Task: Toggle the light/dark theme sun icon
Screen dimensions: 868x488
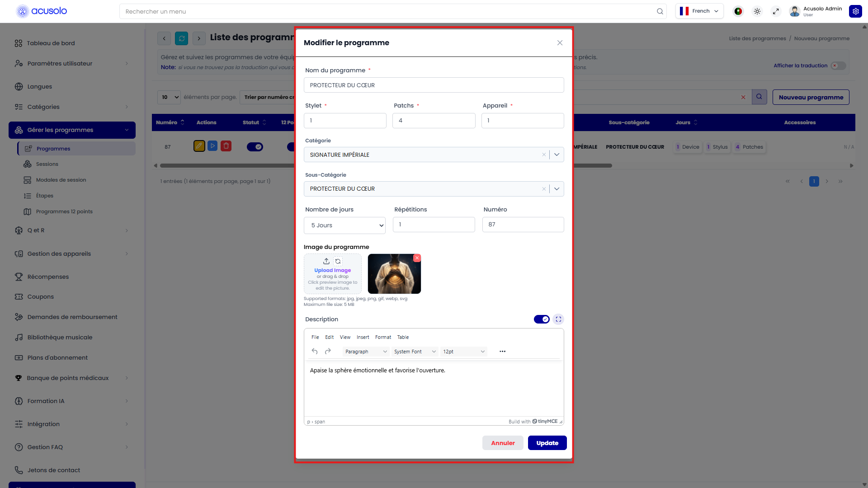Action: [x=757, y=11]
